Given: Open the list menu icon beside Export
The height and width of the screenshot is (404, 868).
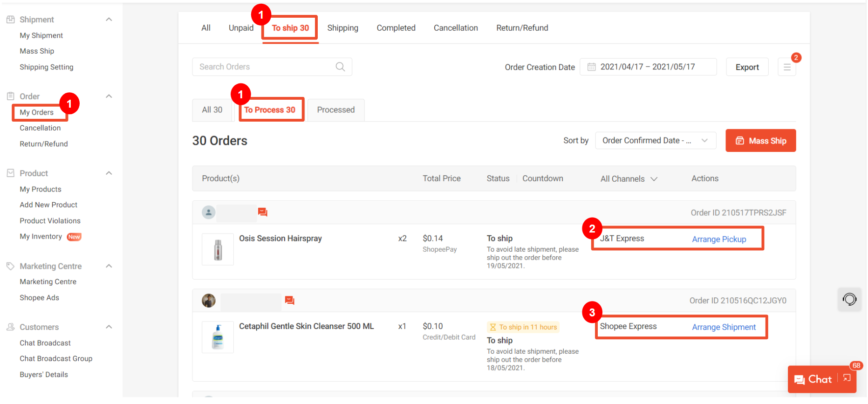Looking at the screenshot, I should [x=786, y=67].
